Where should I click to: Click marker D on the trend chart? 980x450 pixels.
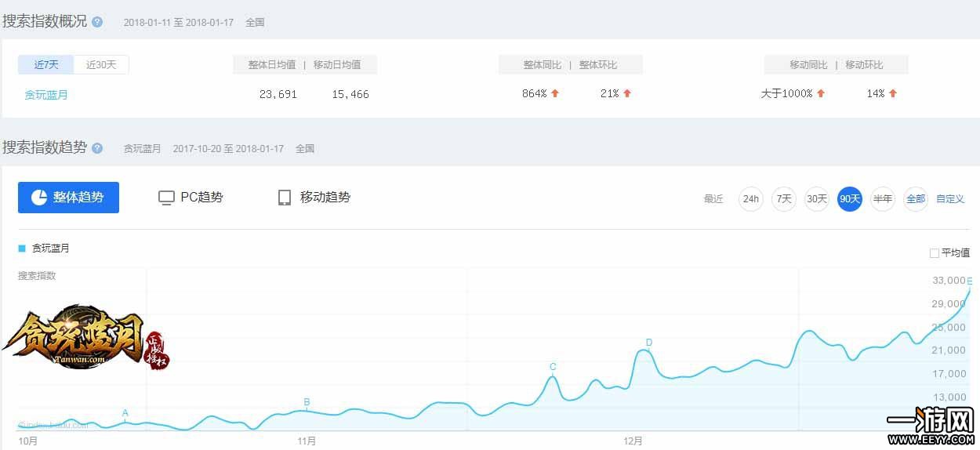648,343
